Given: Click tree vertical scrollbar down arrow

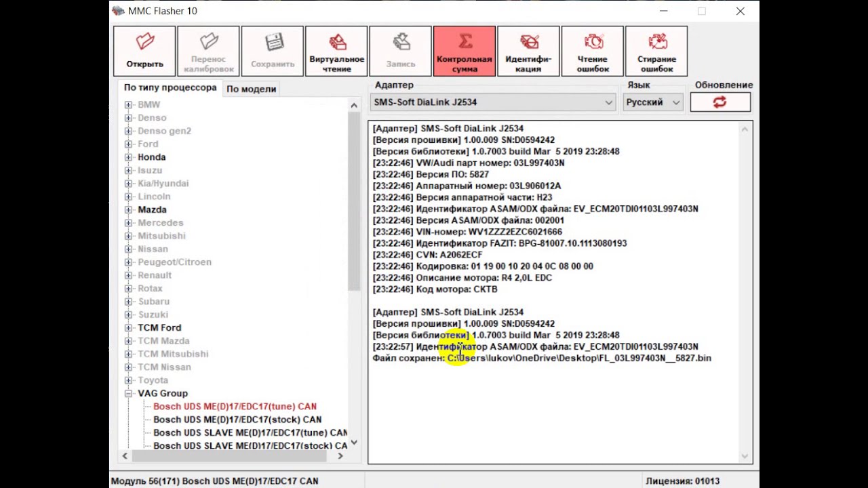Looking at the screenshot, I should coord(354,443).
